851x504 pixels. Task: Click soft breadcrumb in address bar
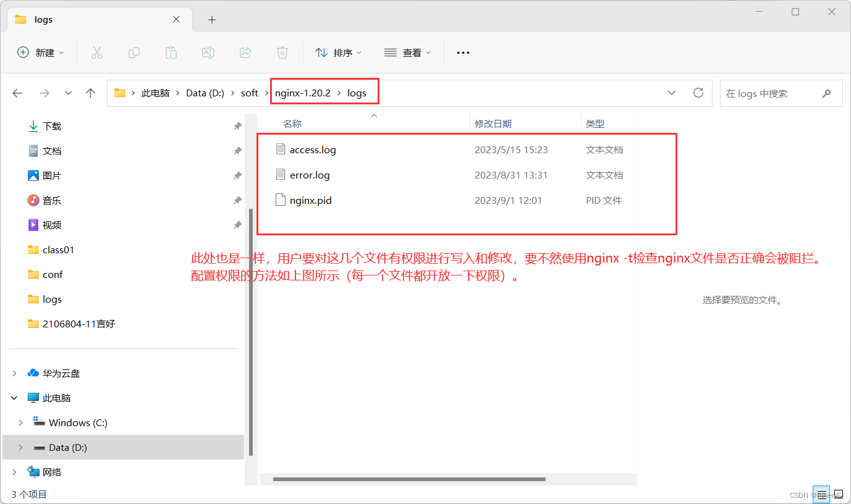[250, 93]
